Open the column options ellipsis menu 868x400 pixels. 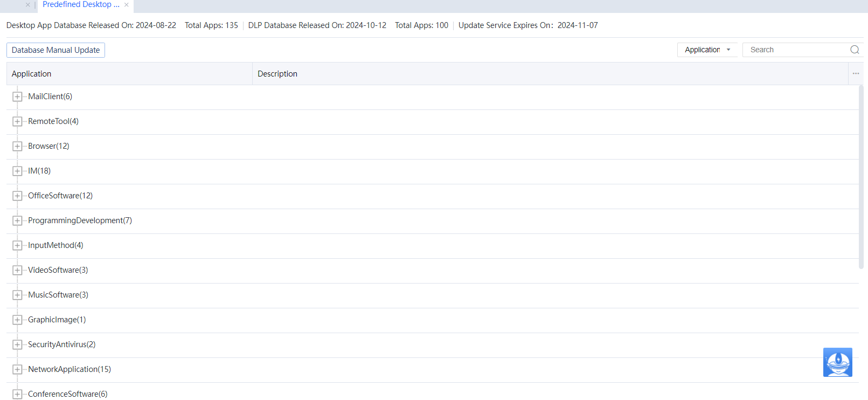856,73
